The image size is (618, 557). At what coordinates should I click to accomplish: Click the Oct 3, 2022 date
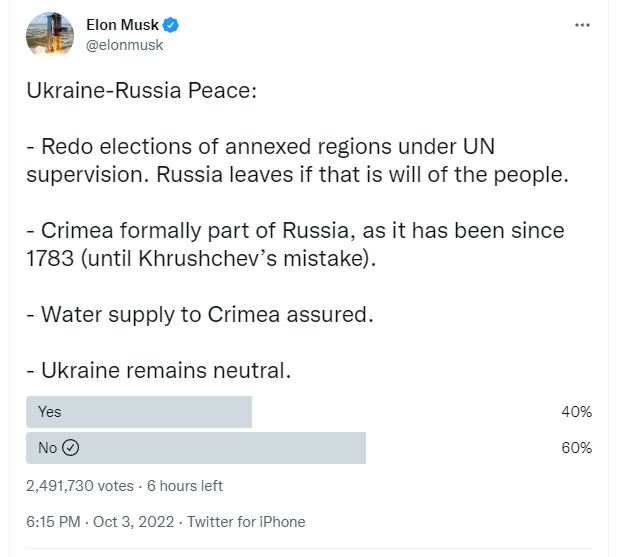coord(133,522)
